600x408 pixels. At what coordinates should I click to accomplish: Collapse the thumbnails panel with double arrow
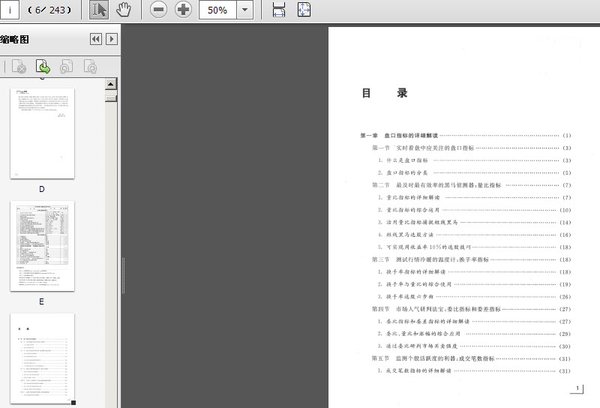point(96,39)
